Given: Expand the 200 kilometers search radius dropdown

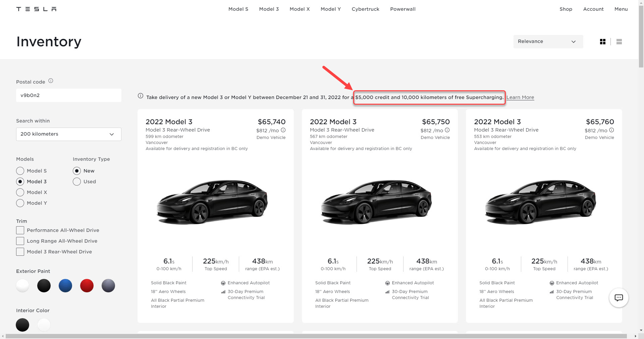Looking at the screenshot, I should pos(69,134).
